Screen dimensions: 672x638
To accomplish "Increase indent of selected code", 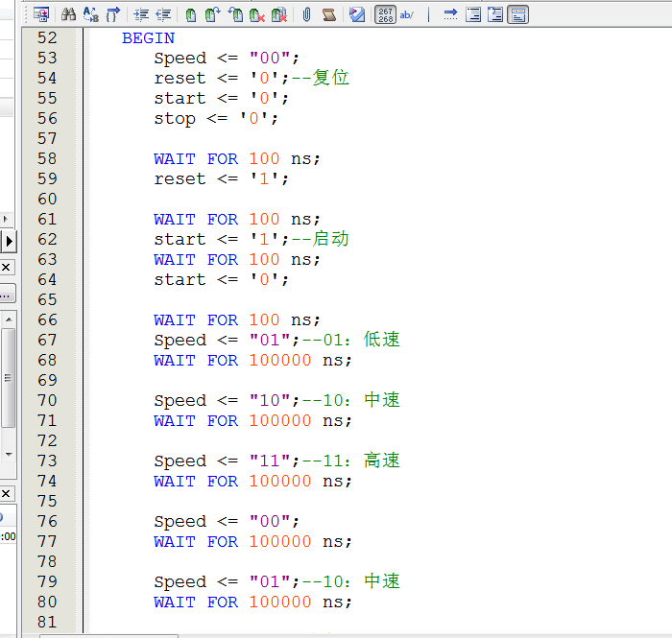I will (141, 14).
